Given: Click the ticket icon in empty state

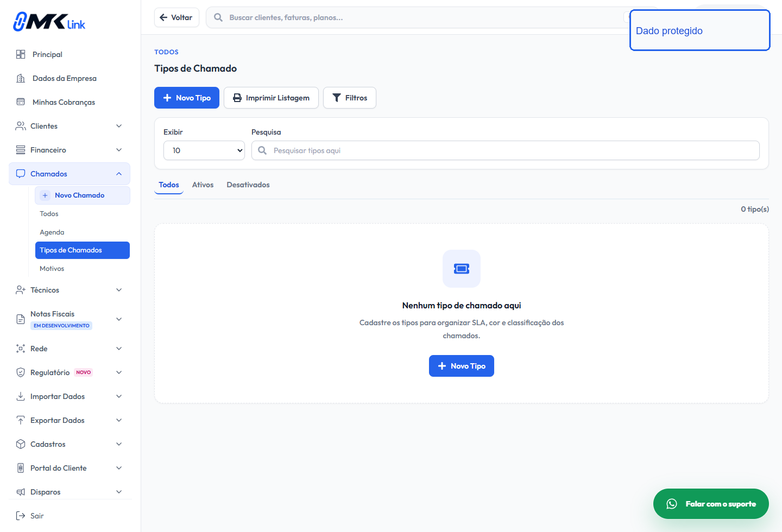Looking at the screenshot, I should [462, 269].
